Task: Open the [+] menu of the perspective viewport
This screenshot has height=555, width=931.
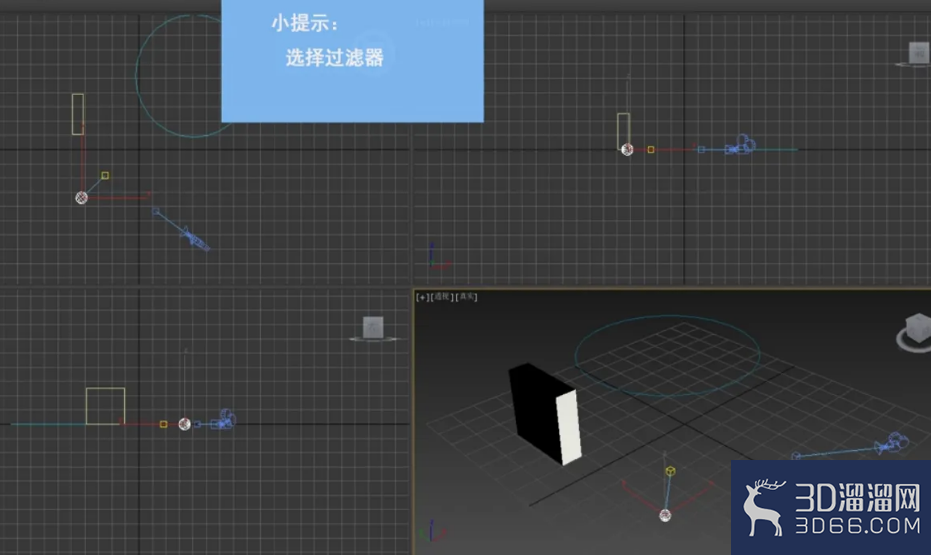Action: pos(422,297)
